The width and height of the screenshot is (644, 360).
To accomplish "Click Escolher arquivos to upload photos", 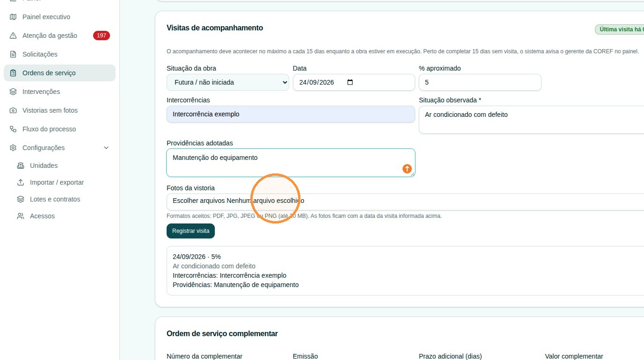I will coord(199,201).
